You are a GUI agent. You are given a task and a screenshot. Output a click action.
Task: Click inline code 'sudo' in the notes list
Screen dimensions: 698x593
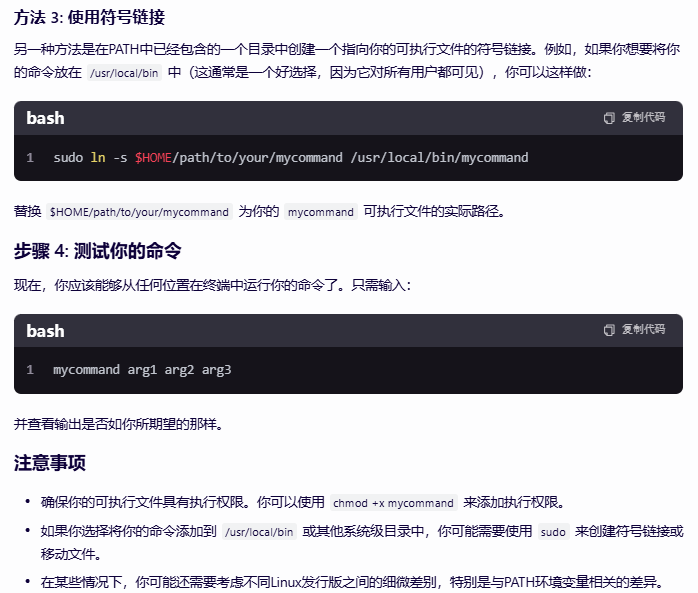(553, 532)
